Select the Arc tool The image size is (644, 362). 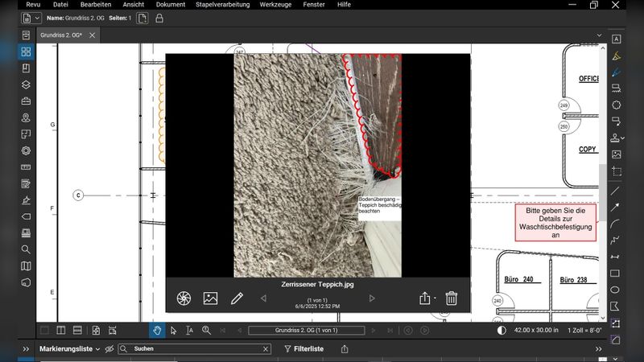(615, 224)
